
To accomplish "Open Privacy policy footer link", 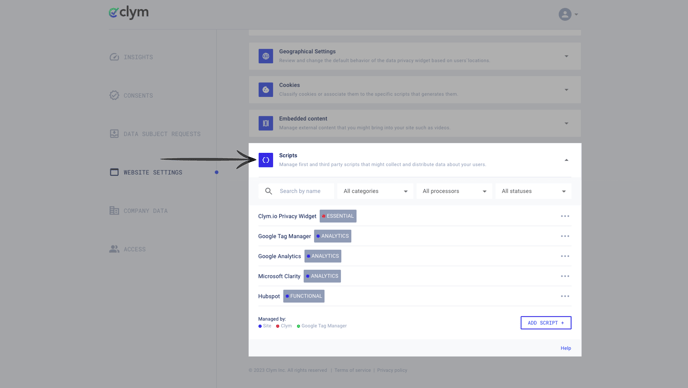I will (392, 370).
